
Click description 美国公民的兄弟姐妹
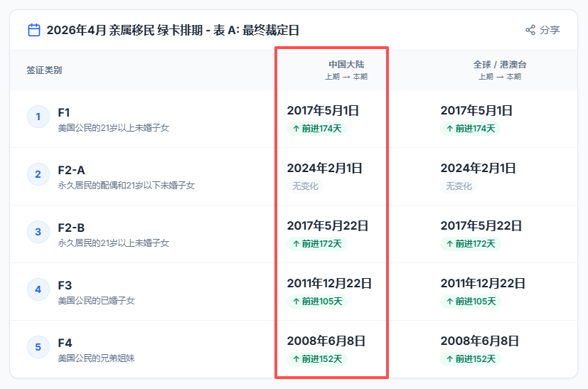pos(97,358)
